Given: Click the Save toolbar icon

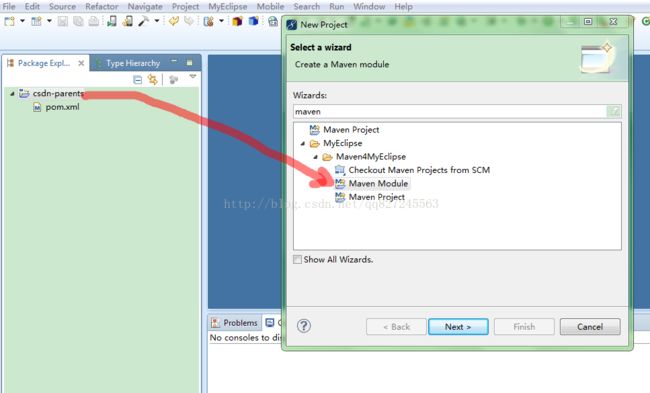Looking at the screenshot, I should tap(63, 21).
